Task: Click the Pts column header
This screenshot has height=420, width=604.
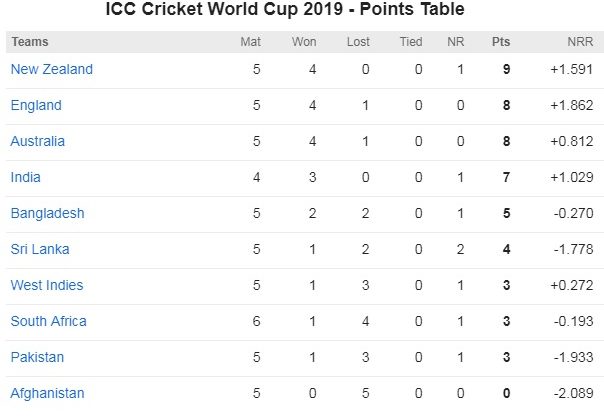Action: pyautogui.click(x=501, y=42)
